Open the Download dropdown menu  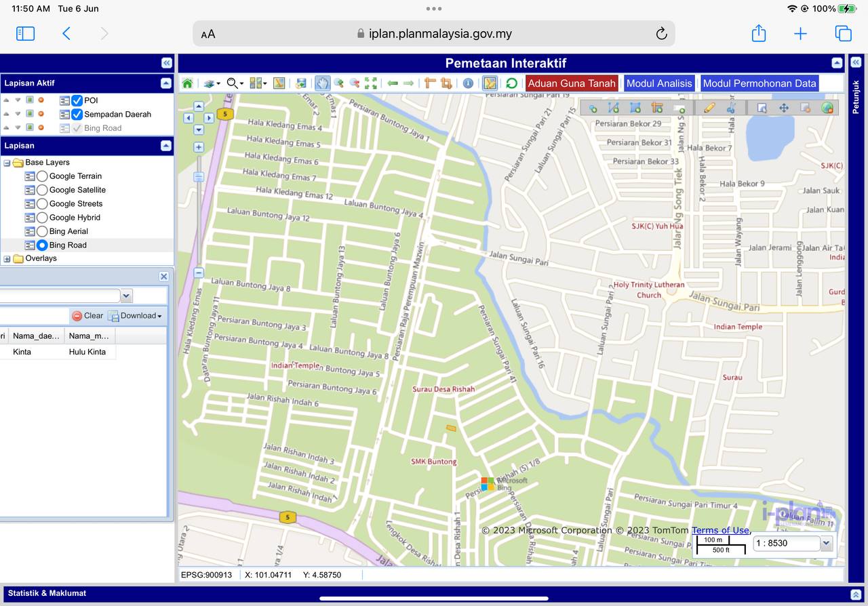136,316
